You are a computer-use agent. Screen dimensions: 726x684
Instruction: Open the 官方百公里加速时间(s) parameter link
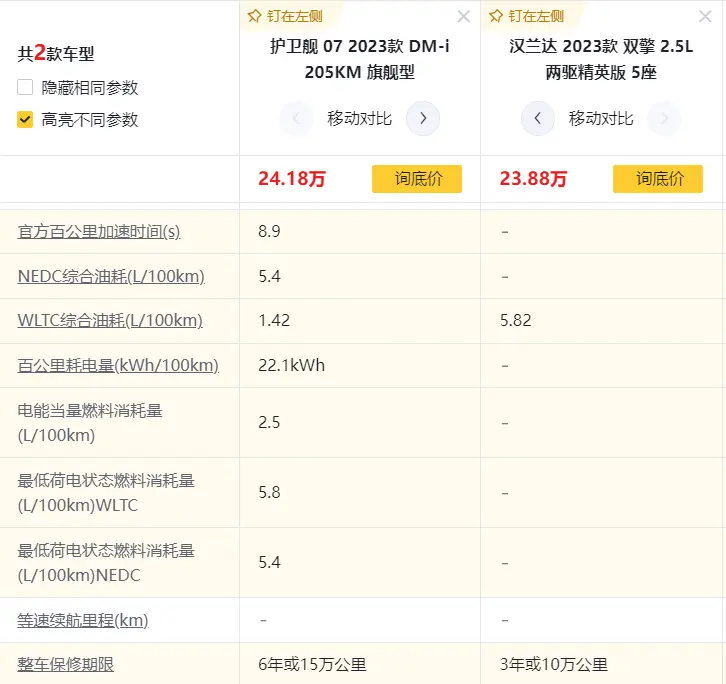99,231
